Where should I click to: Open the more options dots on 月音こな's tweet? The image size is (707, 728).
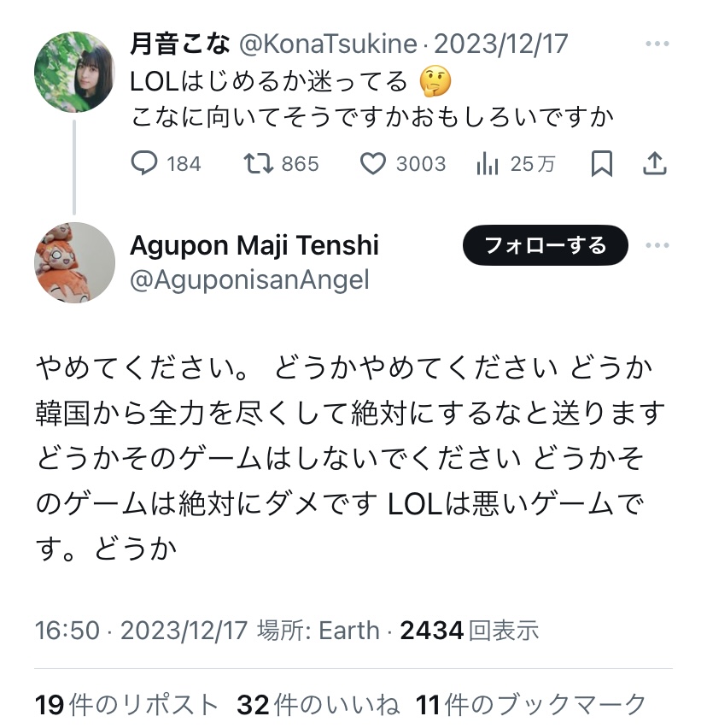(x=657, y=44)
